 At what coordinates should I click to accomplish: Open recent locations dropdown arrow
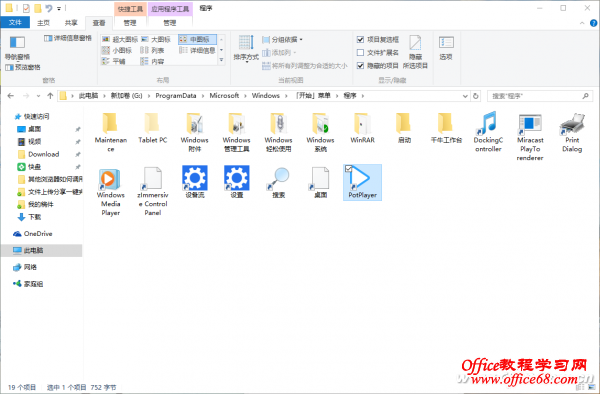pyautogui.click(x=38, y=96)
